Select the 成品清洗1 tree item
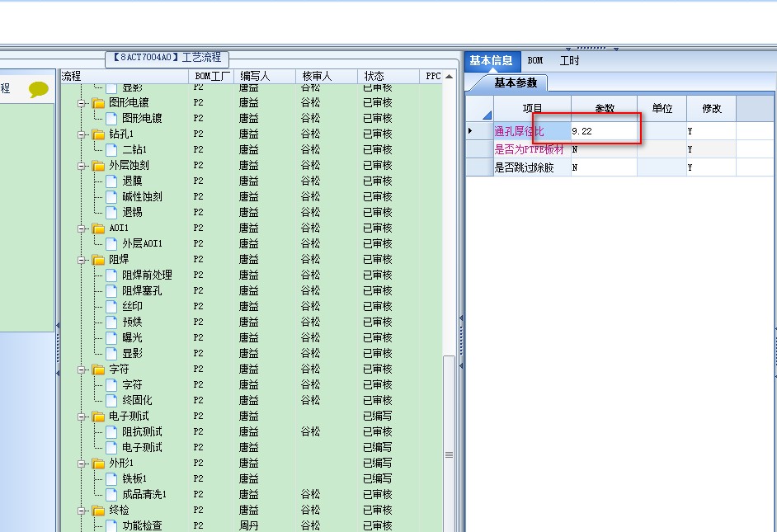 coord(144,494)
